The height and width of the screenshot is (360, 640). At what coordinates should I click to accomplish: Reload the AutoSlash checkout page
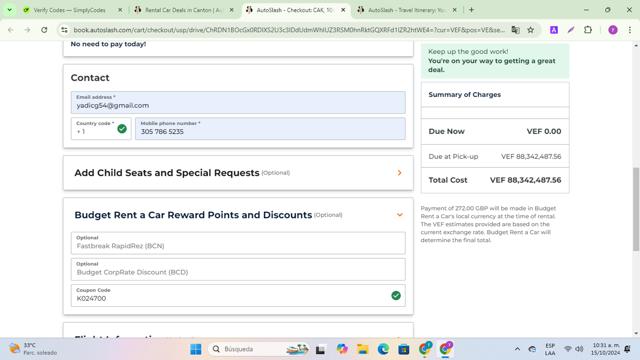[44, 30]
